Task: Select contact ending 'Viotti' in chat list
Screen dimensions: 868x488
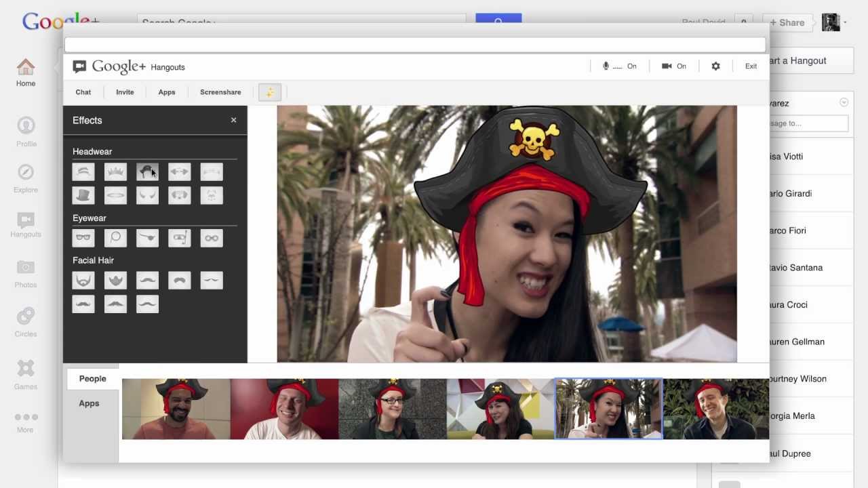Action: (811, 157)
